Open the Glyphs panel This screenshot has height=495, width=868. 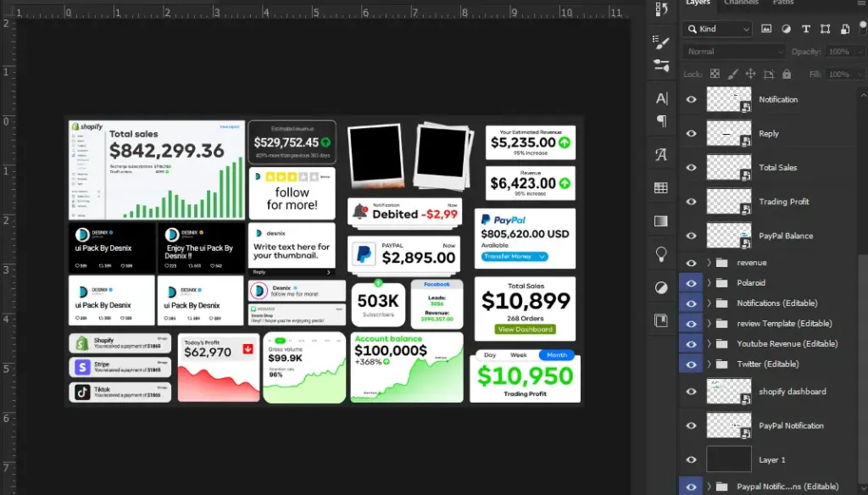click(x=661, y=153)
